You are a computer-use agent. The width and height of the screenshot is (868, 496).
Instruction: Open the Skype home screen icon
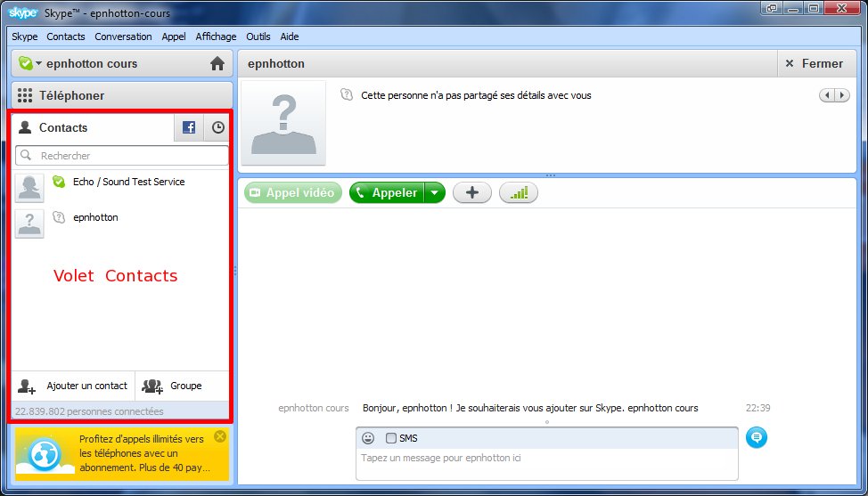pyautogui.click(x=217, y=63)
